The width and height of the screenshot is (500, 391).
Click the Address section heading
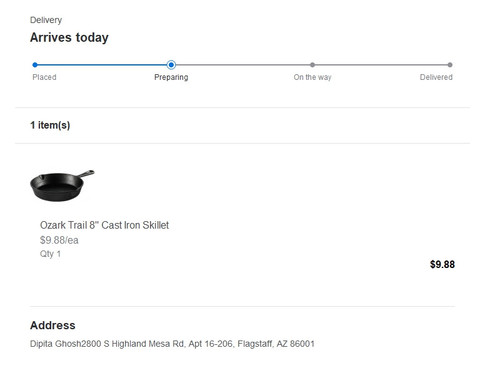coord(53,325)
